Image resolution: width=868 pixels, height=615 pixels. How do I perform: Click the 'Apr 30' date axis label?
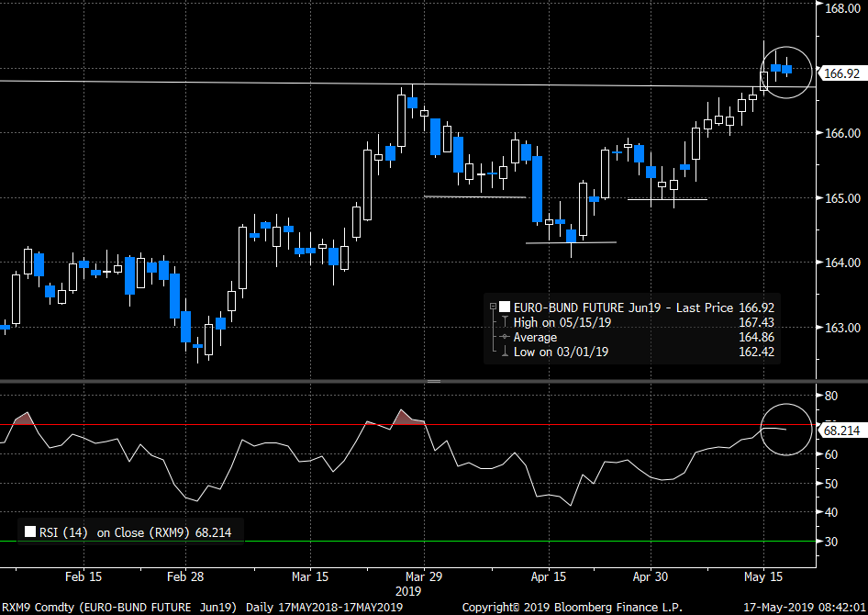(x=651, y=576)
